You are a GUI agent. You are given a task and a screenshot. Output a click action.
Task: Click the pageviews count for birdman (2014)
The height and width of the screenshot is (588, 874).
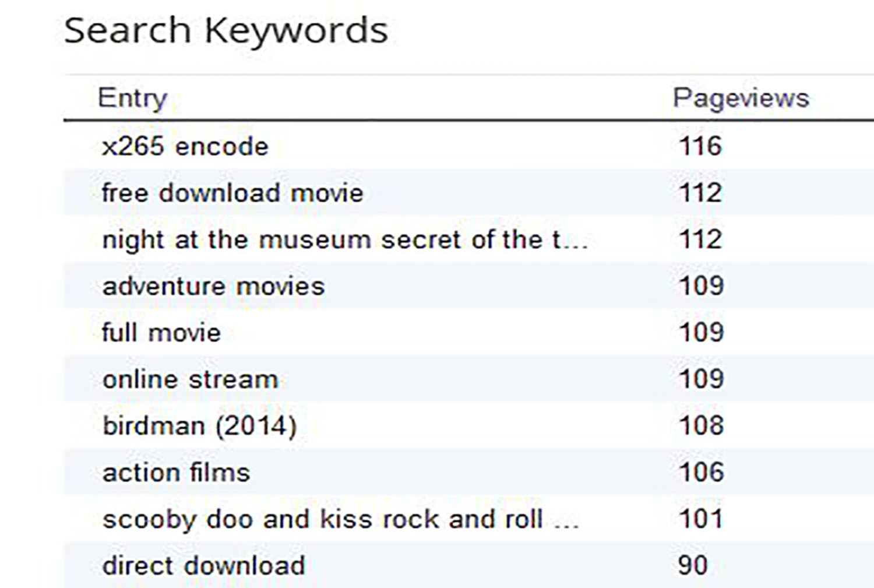(x=702, y=426)
